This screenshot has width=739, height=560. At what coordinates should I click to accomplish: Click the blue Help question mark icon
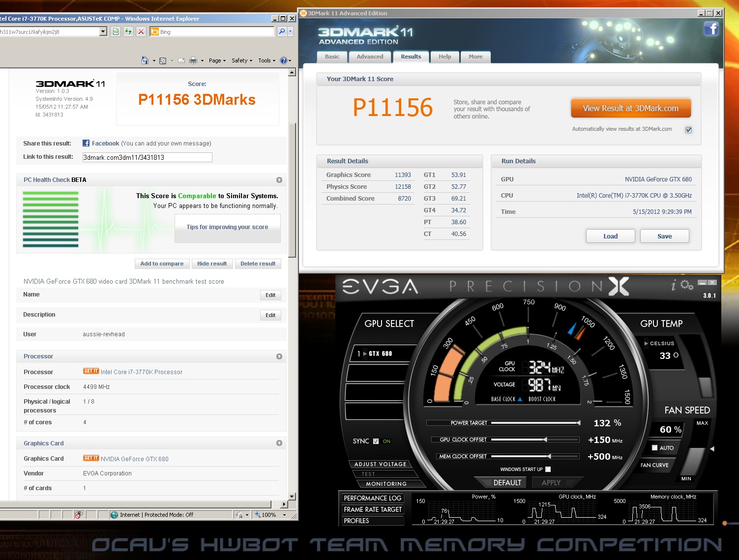pos(283,60)
